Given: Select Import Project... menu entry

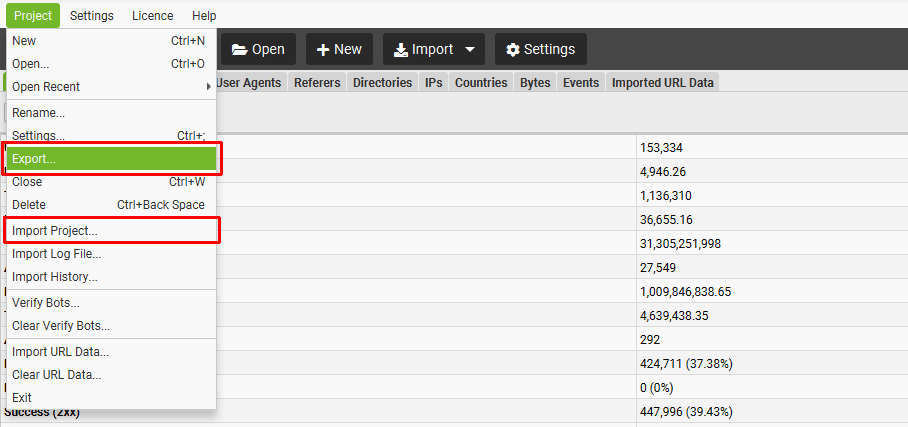Looking at the screenshot, I should click(111, 231).
